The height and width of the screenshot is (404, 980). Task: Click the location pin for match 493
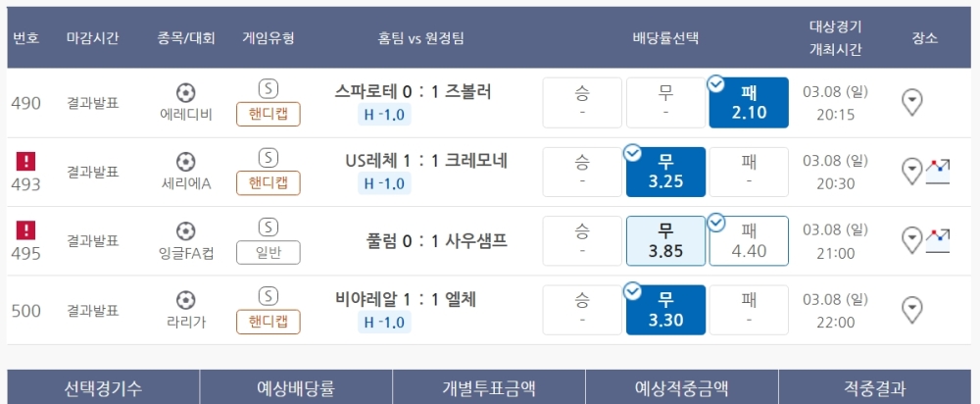coord(911,172)
